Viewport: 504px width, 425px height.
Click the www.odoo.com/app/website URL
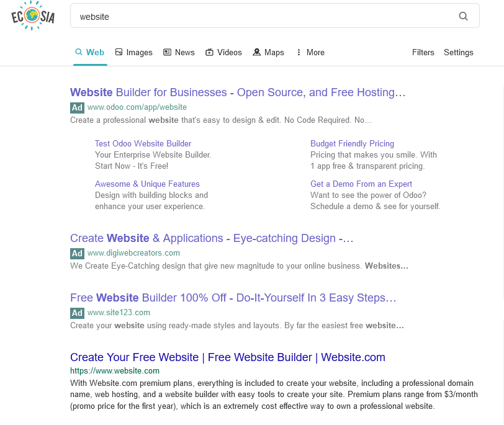point(137,107)
